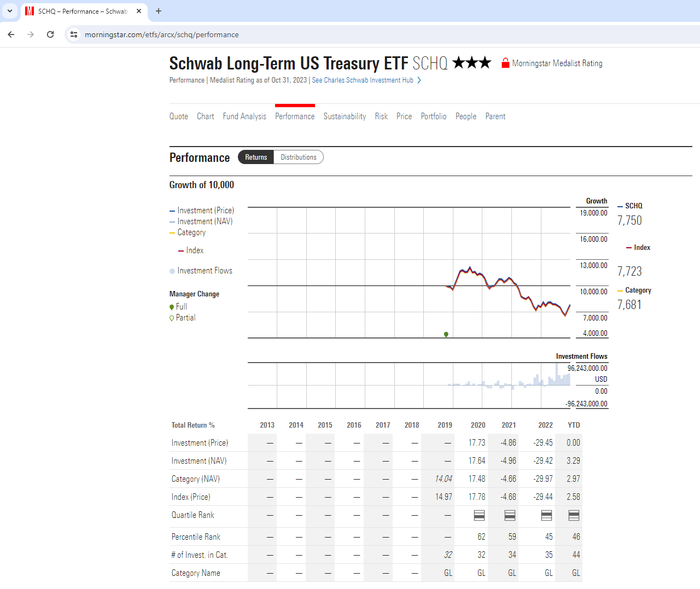Click 2019 Index (Price) value 14.97
The height and width of the screenshot is (589, 700).
tap(444, 497)
